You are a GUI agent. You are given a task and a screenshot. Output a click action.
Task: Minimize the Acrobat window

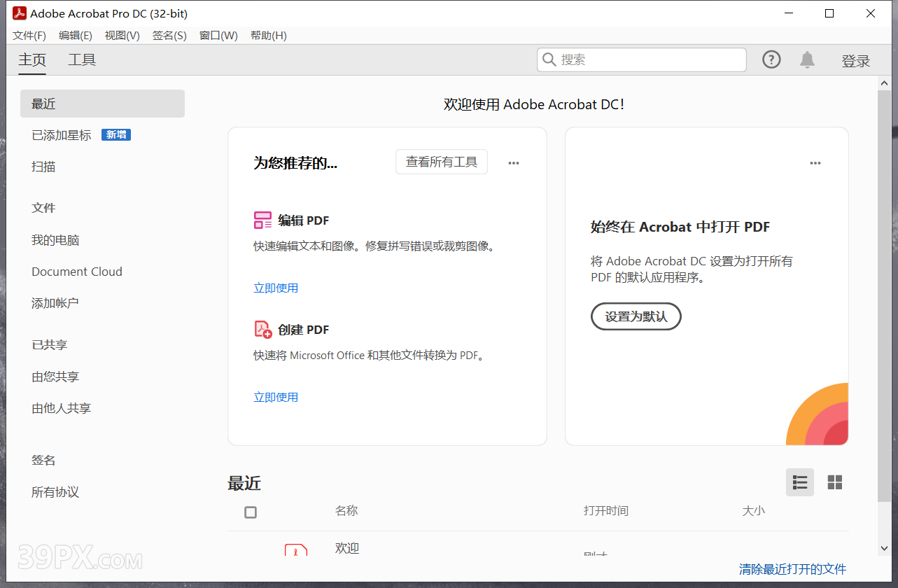[790, 13]
